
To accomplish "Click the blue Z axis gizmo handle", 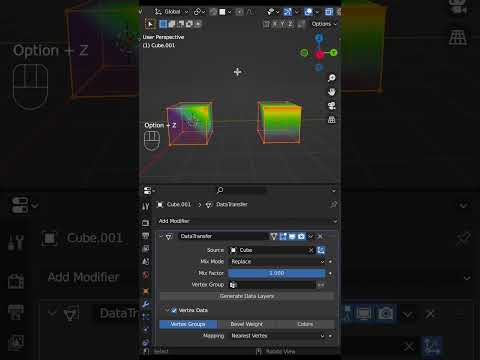I will [x=319, y=38].
